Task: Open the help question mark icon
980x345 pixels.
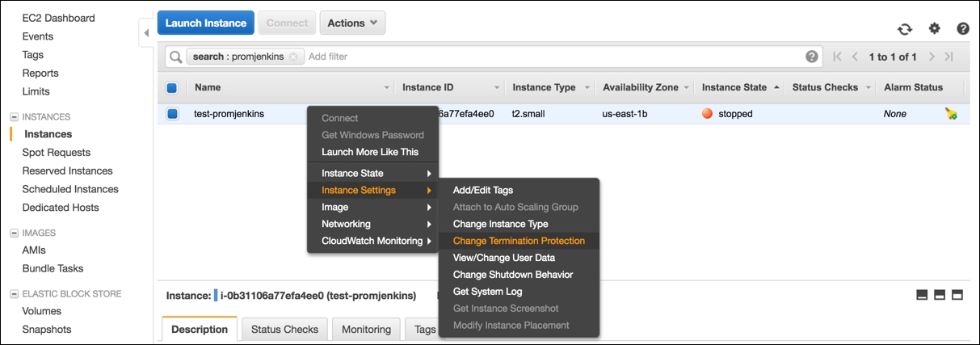Action: 963,28
